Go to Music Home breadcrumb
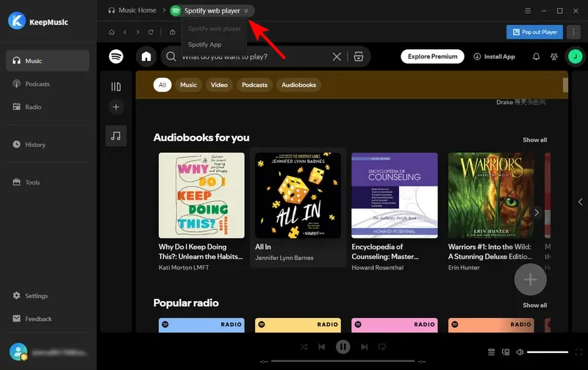 click(132, 10)
